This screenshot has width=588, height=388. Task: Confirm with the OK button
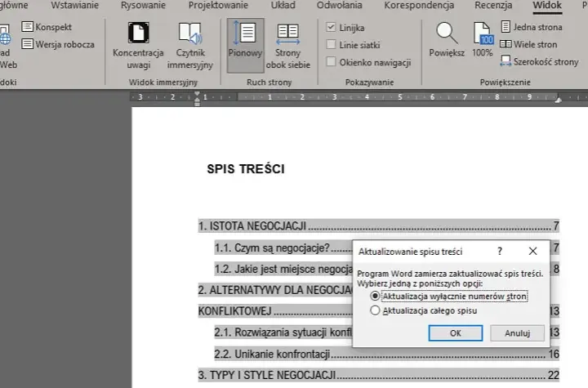point(455,332)
